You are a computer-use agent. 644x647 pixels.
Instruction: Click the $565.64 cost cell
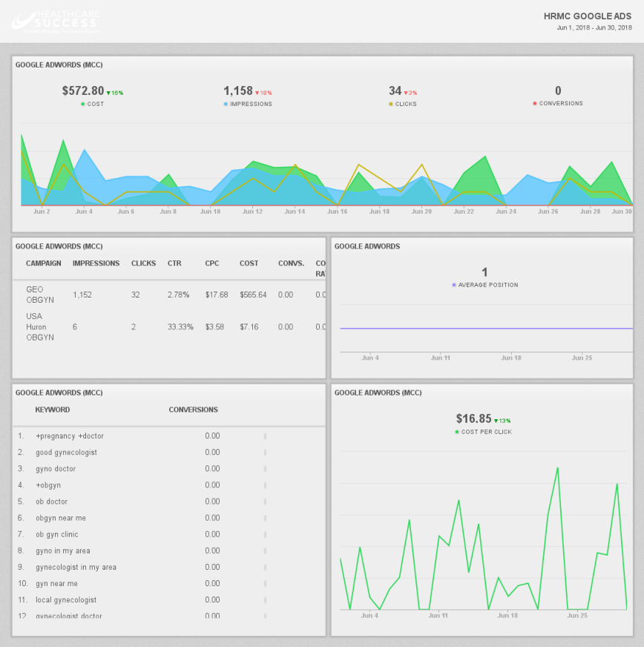tap(253, 295)
